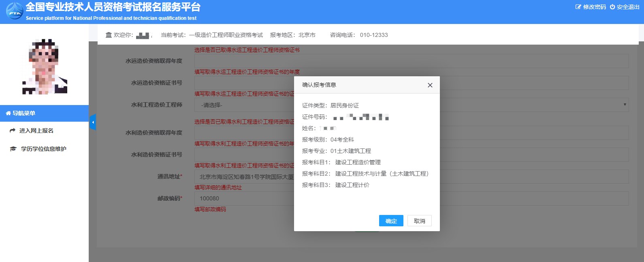Screen dimensions: 644x262
Task: Click the 修改密码 edit icon
Action: click(578, 7)
